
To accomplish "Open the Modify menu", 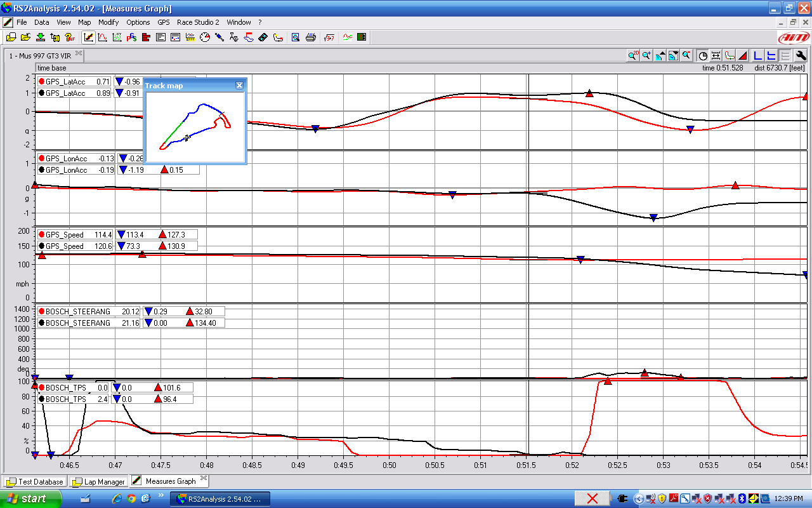I will pos(108,22).
